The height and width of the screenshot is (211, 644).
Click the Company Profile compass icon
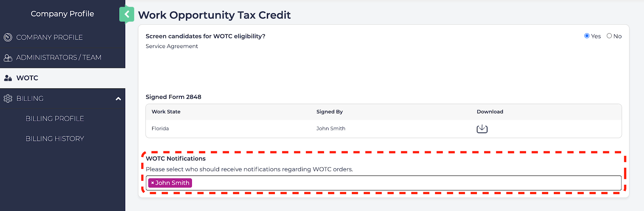click(8, 38)
